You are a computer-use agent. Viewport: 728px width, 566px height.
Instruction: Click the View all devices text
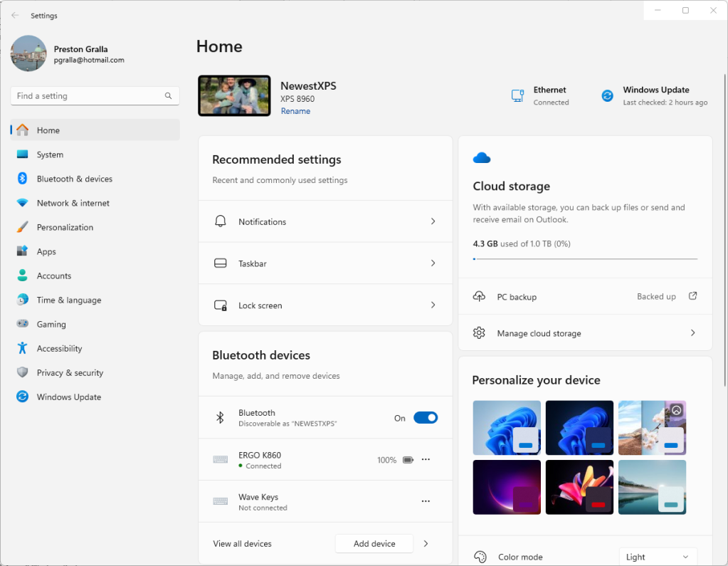coord(242,544)
